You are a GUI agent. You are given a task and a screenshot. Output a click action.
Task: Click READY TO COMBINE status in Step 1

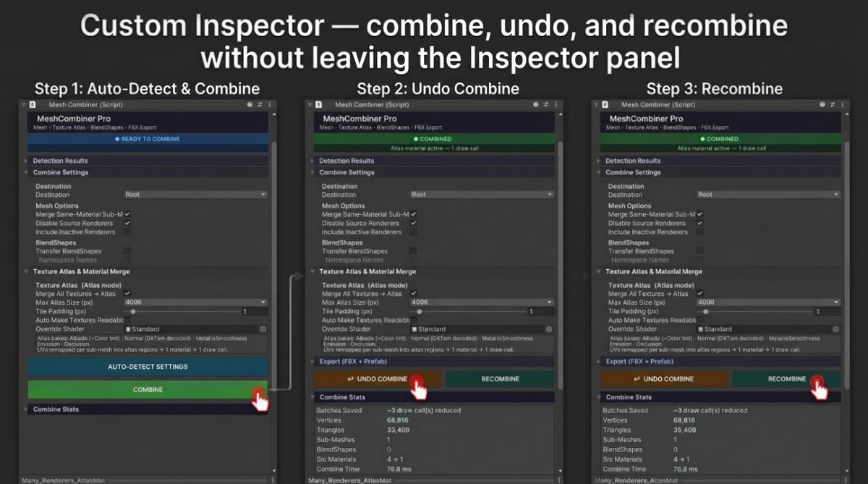(148, 139)
